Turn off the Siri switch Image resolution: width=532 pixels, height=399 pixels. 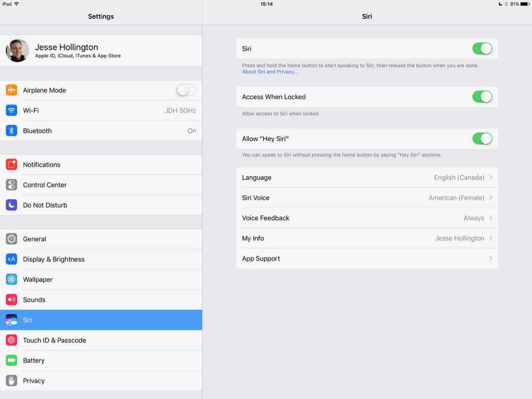tap(482, 49)
